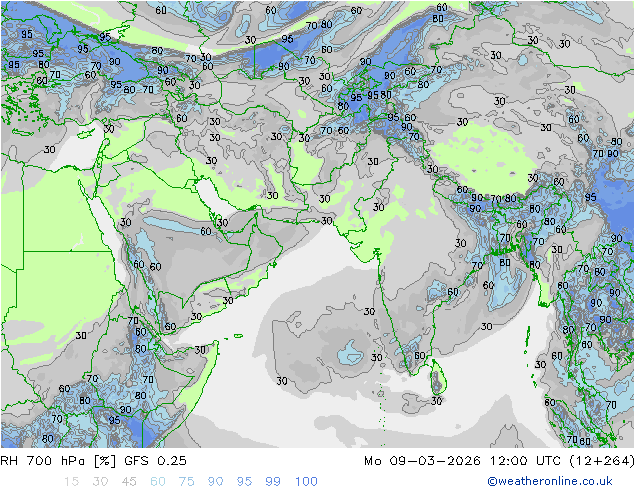Select legend value 45
The width and height of the screenshot is (634, 490).
coord(129,482)
